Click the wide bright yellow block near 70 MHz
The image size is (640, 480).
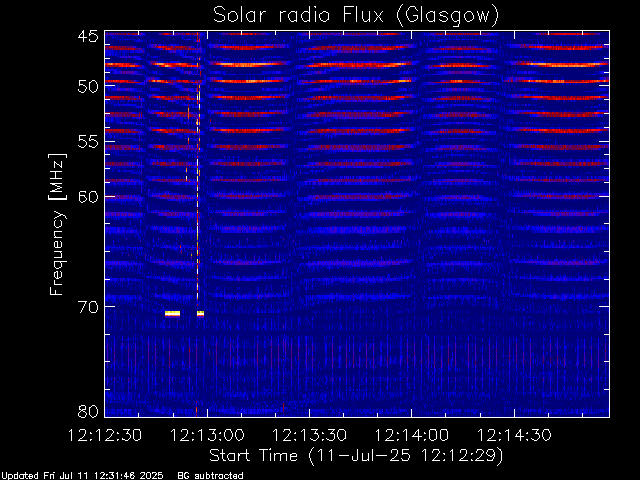coord(172,313)
